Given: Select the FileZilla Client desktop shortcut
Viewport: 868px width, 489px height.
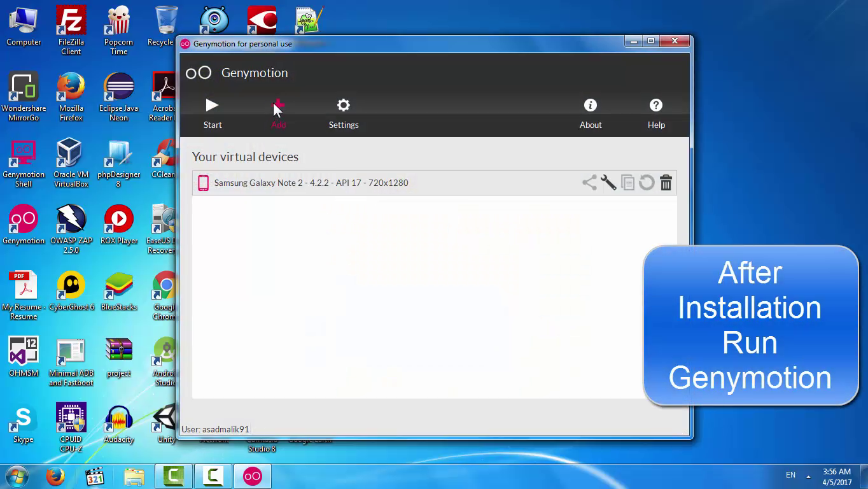Looking at the screenshot, I should pyautogui.click(x=71, y=31).
